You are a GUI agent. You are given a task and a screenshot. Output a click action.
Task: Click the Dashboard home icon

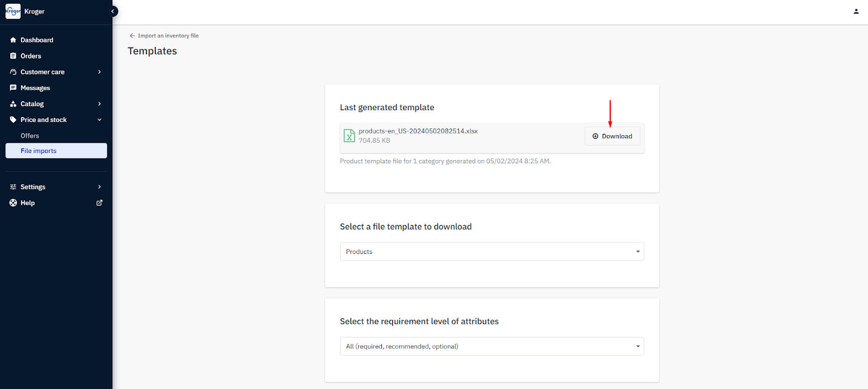13,40
